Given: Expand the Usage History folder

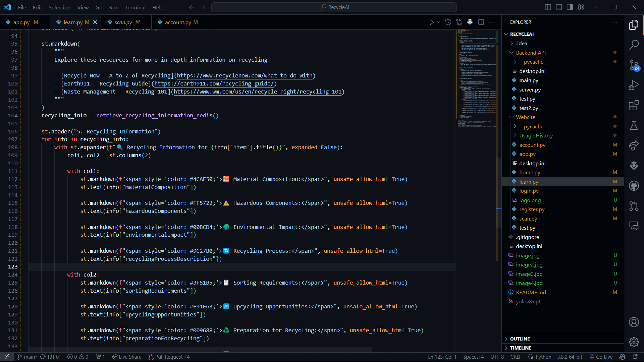Looking at the screenshot, I should click(536, 136).
